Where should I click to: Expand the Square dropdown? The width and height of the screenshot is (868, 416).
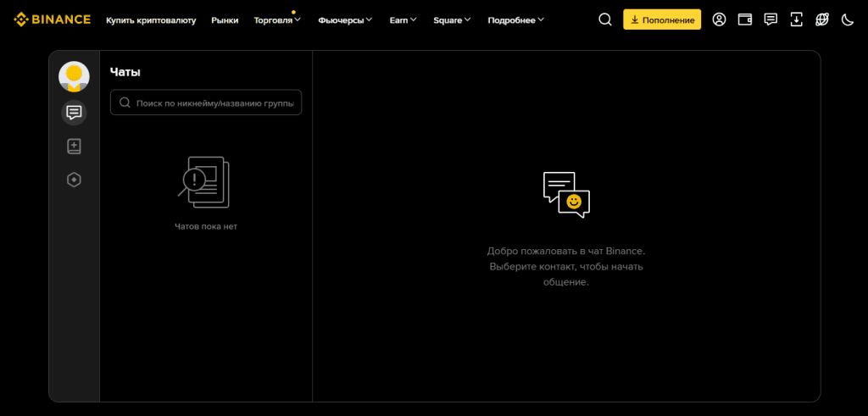pyautogui.click(x=452, y=20)
